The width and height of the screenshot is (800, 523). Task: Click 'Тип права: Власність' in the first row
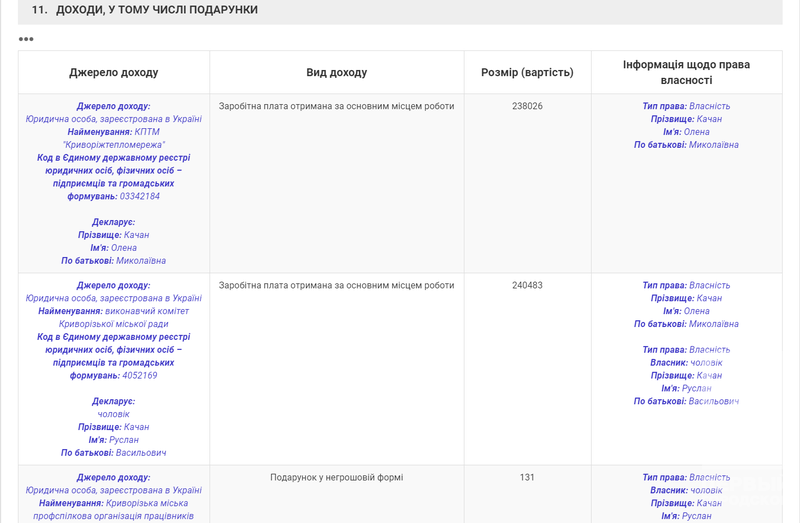tap(686, 106)
